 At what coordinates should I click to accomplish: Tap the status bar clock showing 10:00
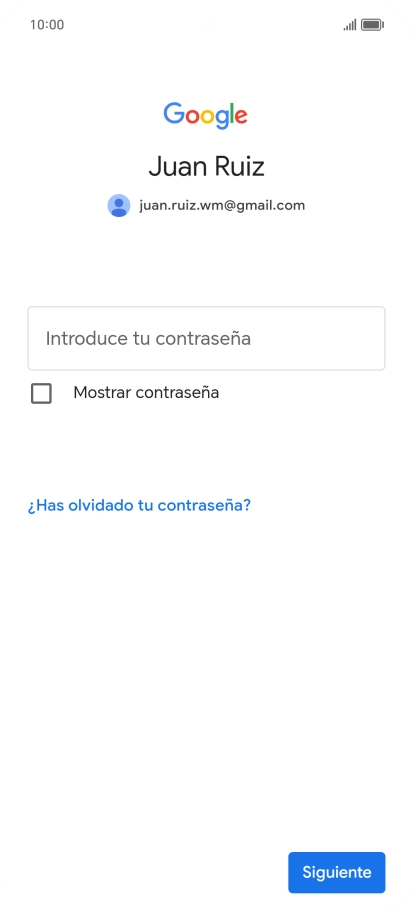point(47,24)
